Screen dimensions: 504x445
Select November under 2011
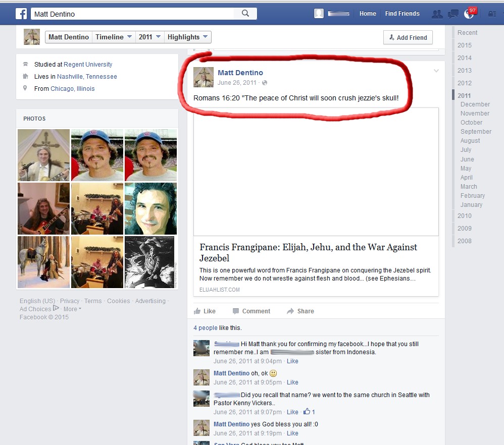475,114
